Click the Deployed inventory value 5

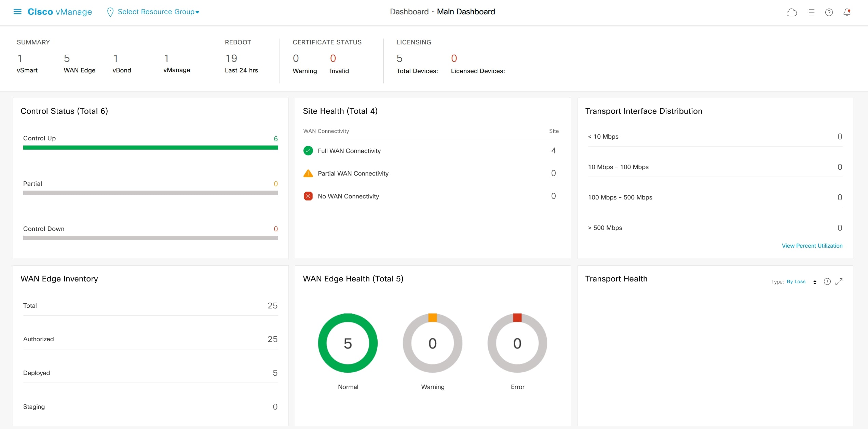[x=275, y=373]
